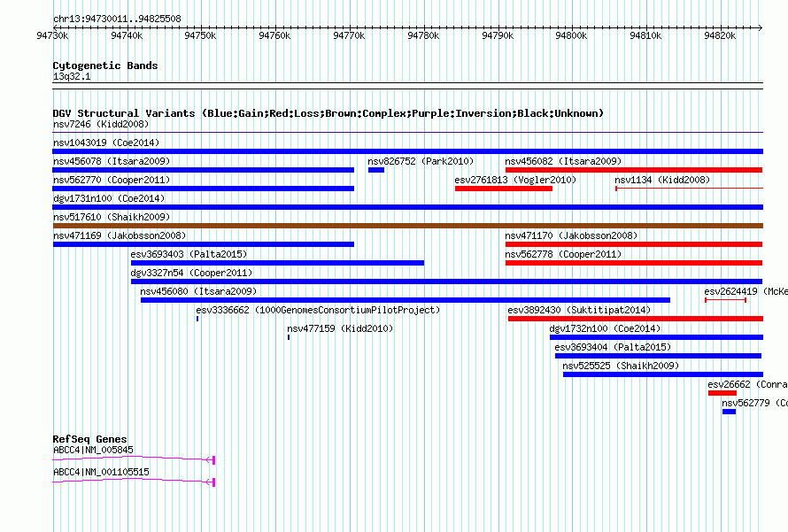Open variant nsv477159 (Kidd2010) label
This screenshot has width=788, height=532.
coord(340,328)
